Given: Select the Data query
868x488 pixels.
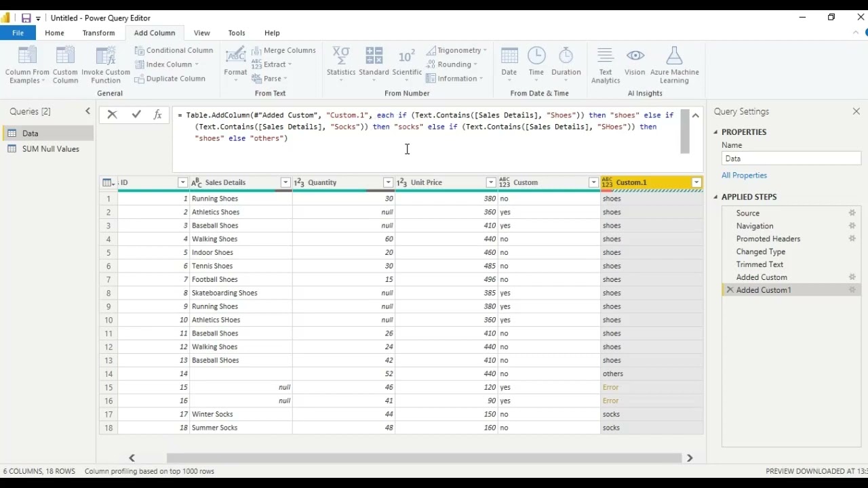Looking at the screenshot, I should tap(47, 134).
